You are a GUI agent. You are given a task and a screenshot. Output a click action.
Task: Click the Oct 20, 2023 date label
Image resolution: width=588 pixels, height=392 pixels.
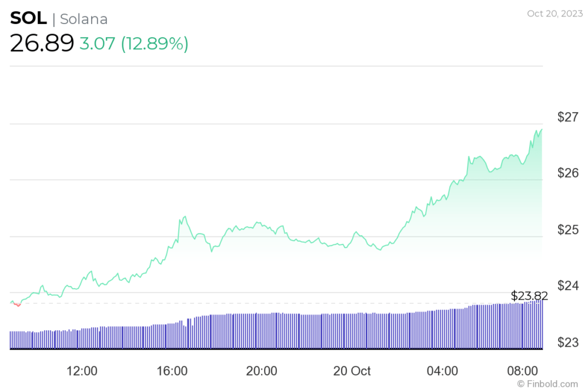554,14
